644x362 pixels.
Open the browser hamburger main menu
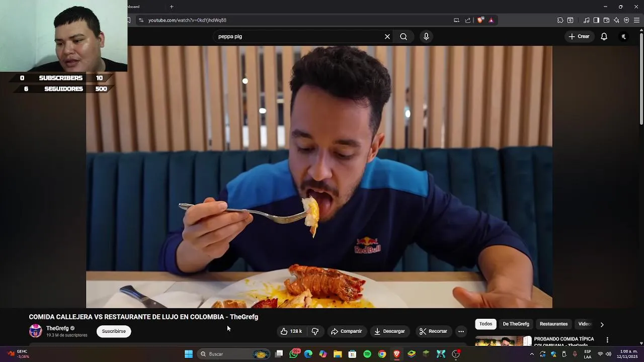pyautogui.click(x=636, y=20)
